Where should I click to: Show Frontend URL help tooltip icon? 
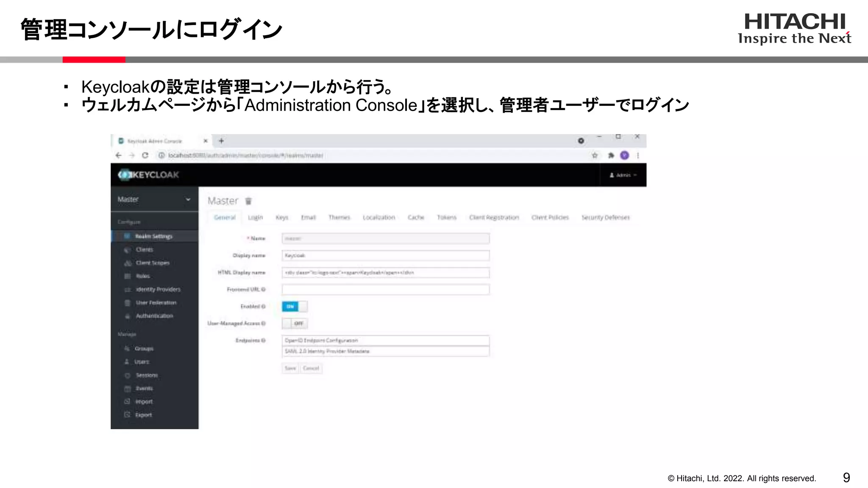tap(263, 289)
